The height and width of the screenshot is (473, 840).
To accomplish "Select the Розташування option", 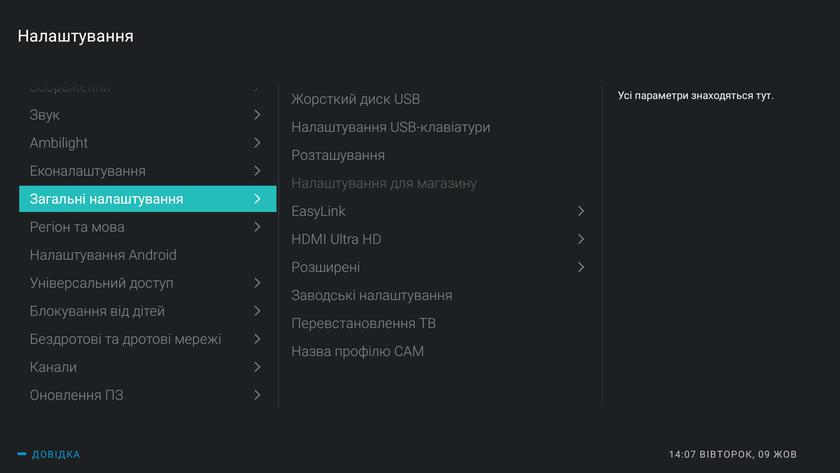I will (338, 155).
